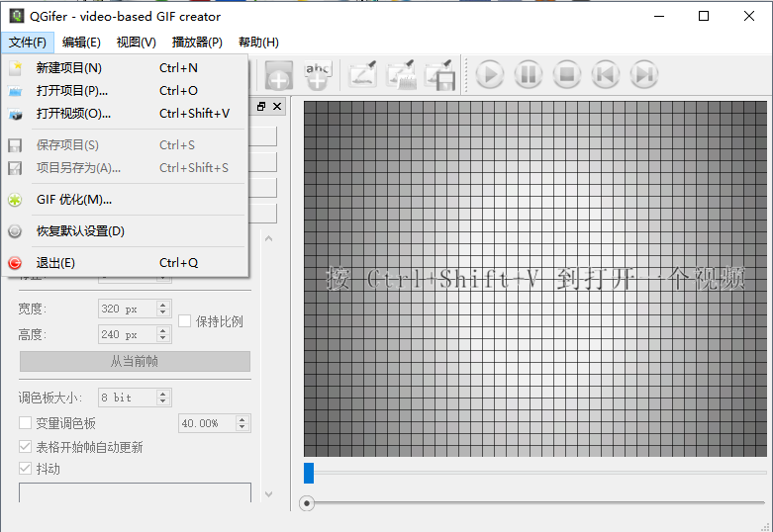This screenshot has width=773, height=532.
Task: Enable the 保持比例 checkbox
Action: 185,321
